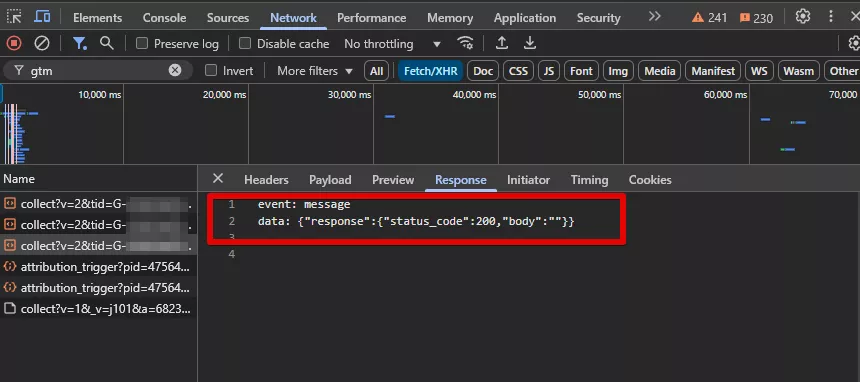Open the Initiator details tab
Image resolution: width=860 pixels, height=382 pixels.
(528, 180)
